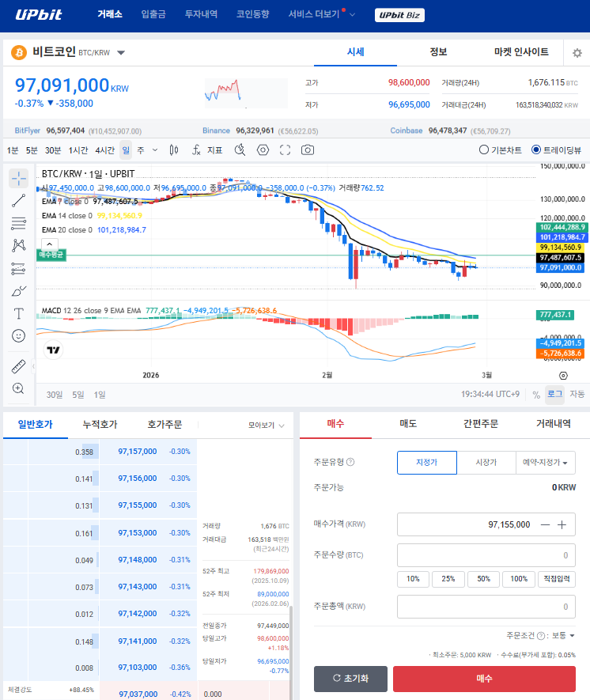The height and width of the screenshot is (700, 590).
Task: Click the Bitcoin coin logo
Action: [19, 53]
